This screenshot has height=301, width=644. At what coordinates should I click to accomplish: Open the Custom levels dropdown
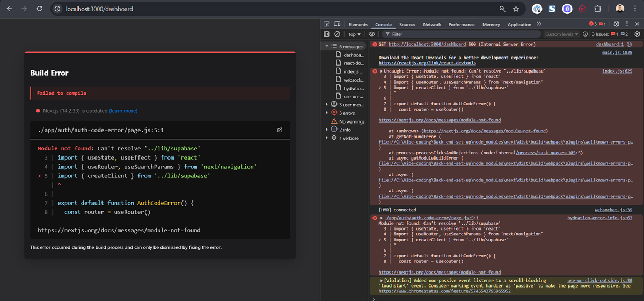[562, 34]
